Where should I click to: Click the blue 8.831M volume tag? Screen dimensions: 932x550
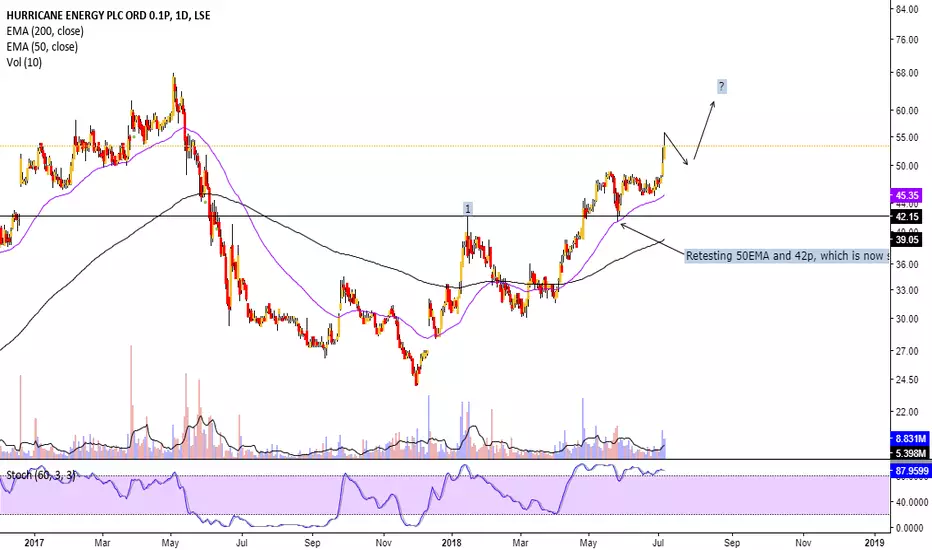(x=910, y=439)
